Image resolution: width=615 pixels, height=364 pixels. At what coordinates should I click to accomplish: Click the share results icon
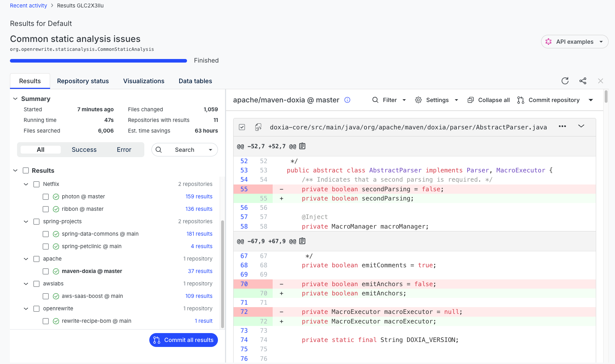583,81
